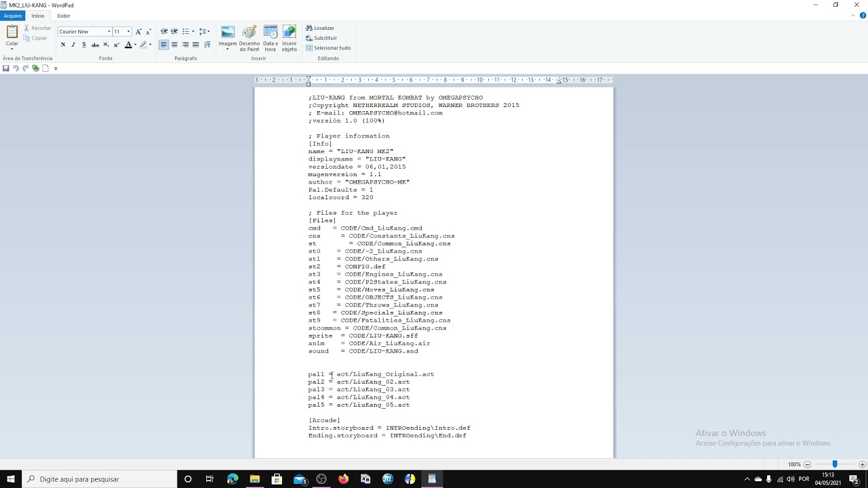This screenshot has width=868, height=488.
Task: Start a bulleted list
Action: (x=185, y=32)
